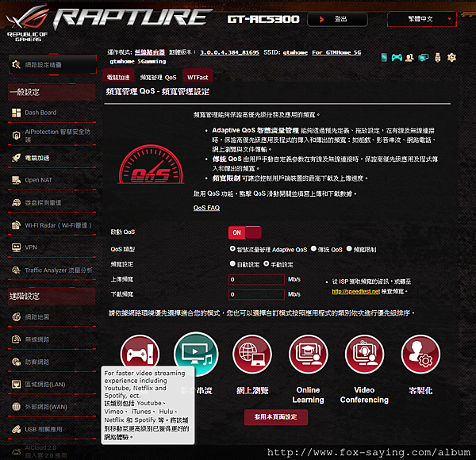
Task: Apply the page settings button
Action: point(276,417)
